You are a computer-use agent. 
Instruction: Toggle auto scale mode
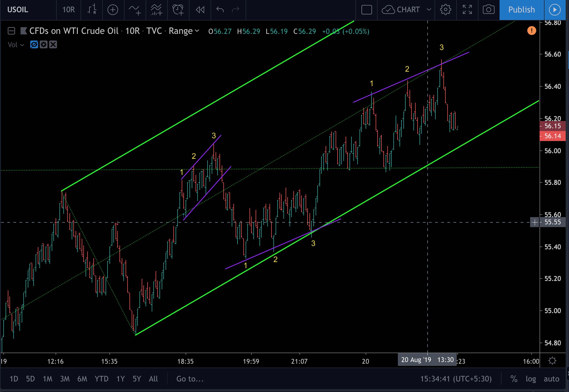pyautogui.click(x=551, y=379)
